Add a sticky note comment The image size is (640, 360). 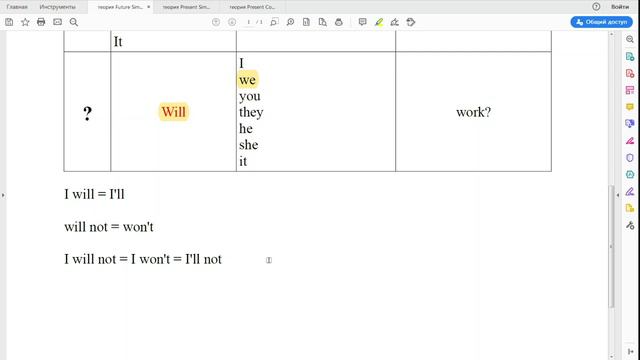coord(362,22)
